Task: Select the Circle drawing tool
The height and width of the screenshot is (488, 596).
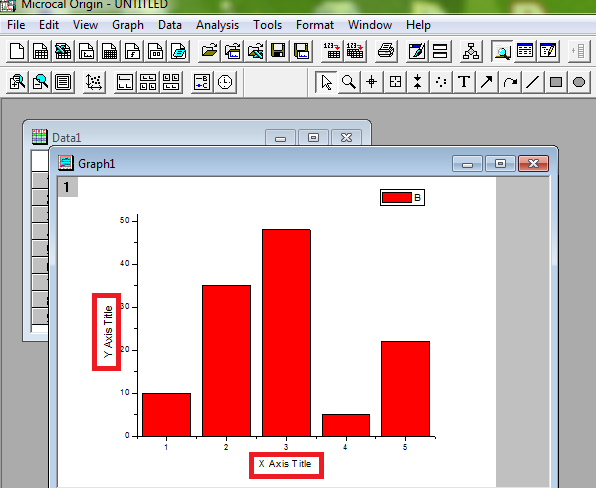Action: (579, 82)
